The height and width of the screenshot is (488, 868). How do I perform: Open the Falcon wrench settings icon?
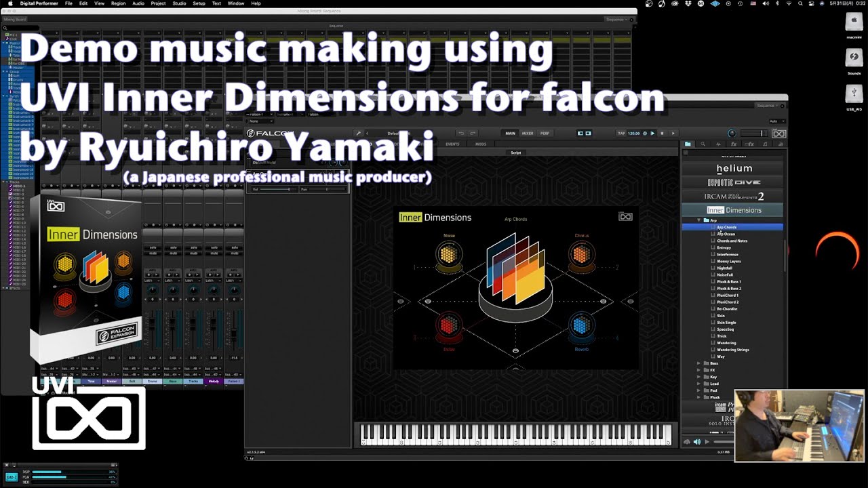[x=358, y=134]
